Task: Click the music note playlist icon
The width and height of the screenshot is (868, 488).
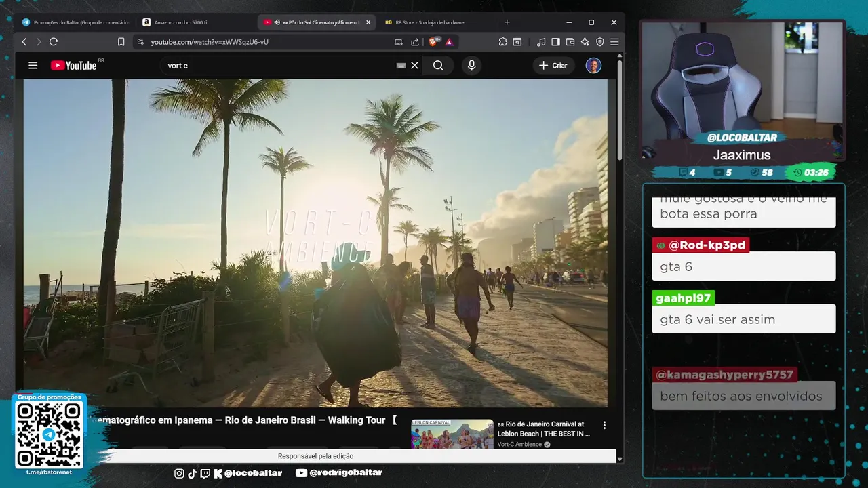Action: [540, 42]
